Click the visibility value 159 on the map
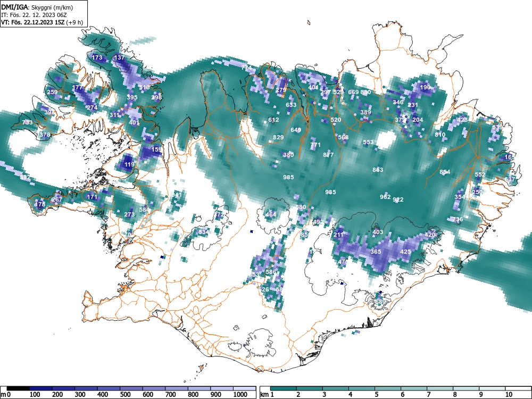Screen dimensions: 532x399 (157, 149)
